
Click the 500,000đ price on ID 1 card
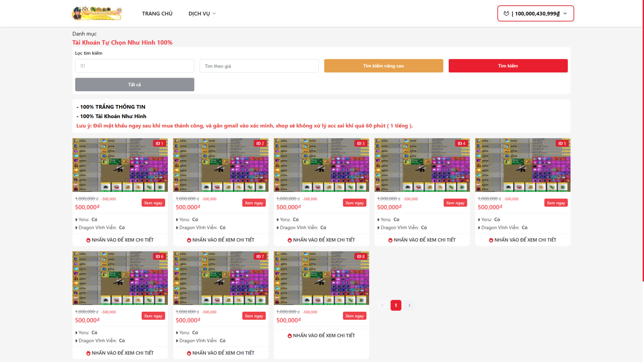click(87, 207)
